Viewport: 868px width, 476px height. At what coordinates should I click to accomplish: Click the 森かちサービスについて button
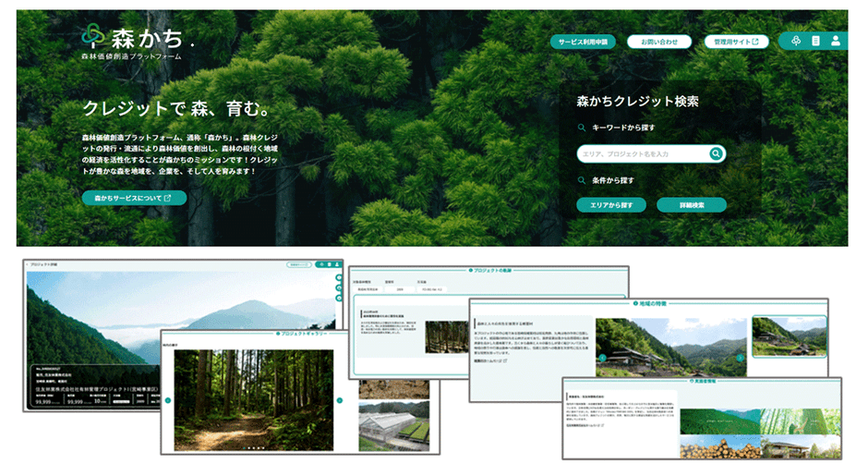click(134, 198)
